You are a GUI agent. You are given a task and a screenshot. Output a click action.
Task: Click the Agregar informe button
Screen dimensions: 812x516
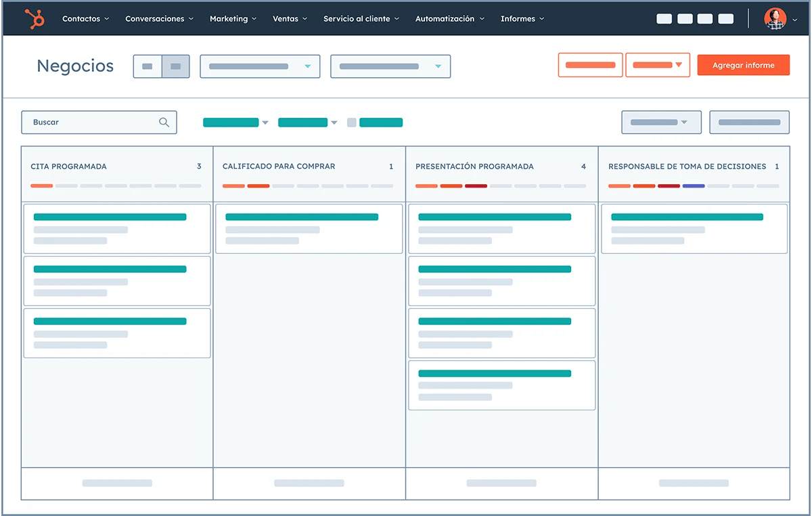[x=743, y=64]
